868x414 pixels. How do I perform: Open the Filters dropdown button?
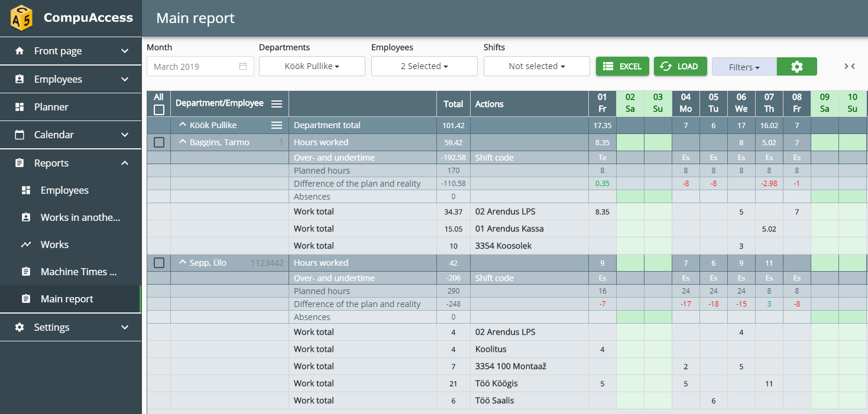coord(744,67)
